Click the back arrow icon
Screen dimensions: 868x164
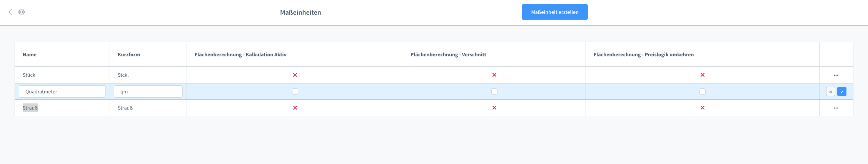click(x=10, y=12)
